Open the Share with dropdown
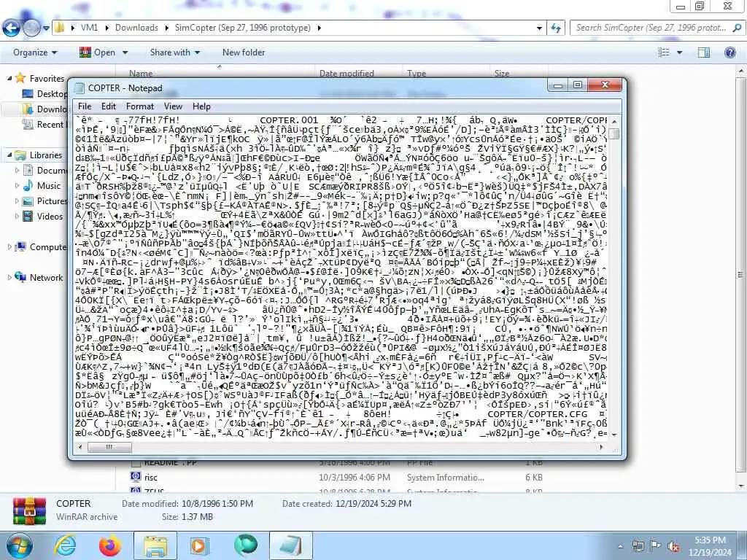Image resolution: width=747 pixels, height=560 pixels. 175,52
